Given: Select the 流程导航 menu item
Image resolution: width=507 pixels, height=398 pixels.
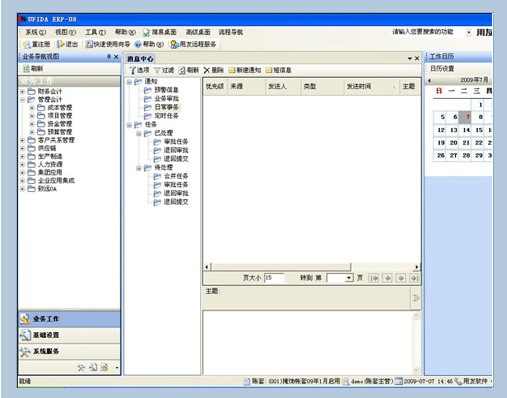Looking at the screenshot, I should (x=231, y=32).
